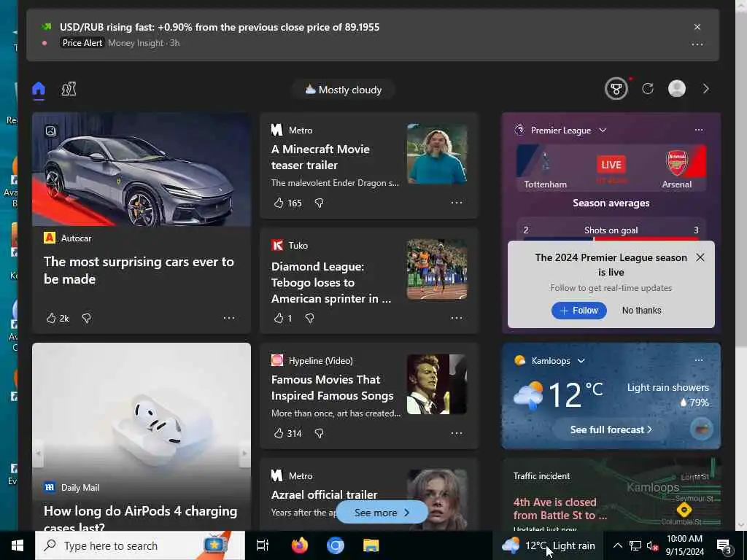Viewport: 747px width, 560px height.
Task: Open more options on Autocar card
Action: pyautogui.click(x=228, y=318)
